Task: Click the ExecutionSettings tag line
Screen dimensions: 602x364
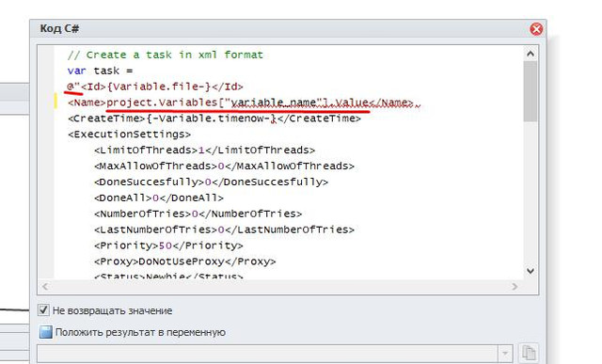Action: [x=129, y=135]
